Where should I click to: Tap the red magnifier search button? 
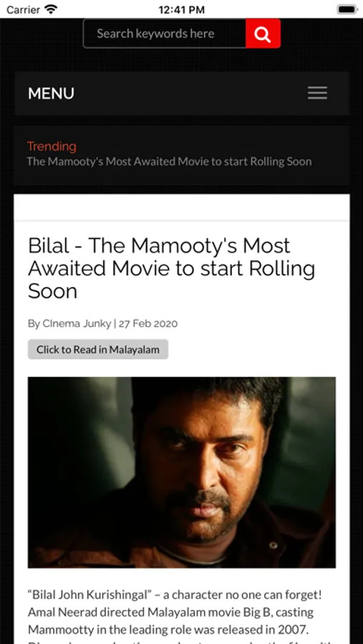click(x=263, y=34)
